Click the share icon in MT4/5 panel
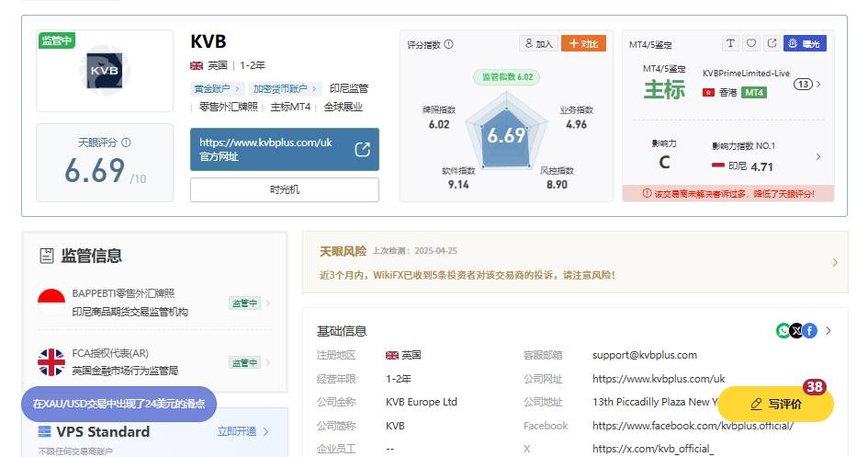The width and height of the screenshot is (868, 457). tap(772, 43)
